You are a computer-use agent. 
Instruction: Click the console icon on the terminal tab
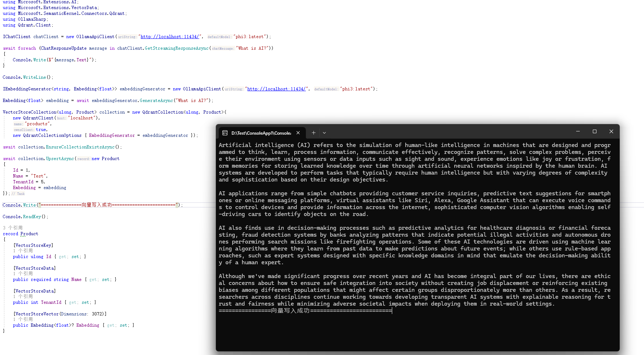click(225, 133)
